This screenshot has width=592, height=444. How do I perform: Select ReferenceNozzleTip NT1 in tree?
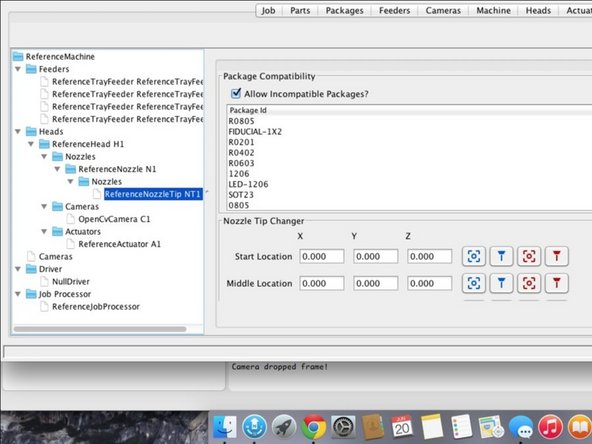click(153, 194)
